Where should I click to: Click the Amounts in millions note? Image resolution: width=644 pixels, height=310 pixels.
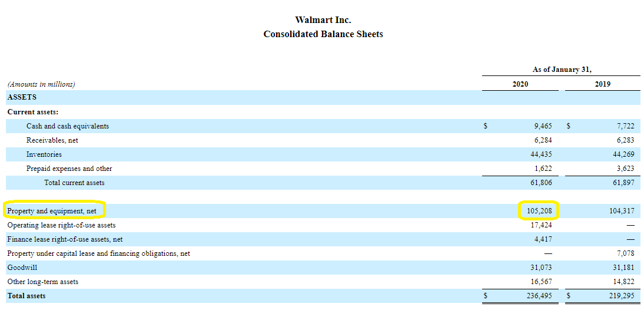[x=41, y=84]
